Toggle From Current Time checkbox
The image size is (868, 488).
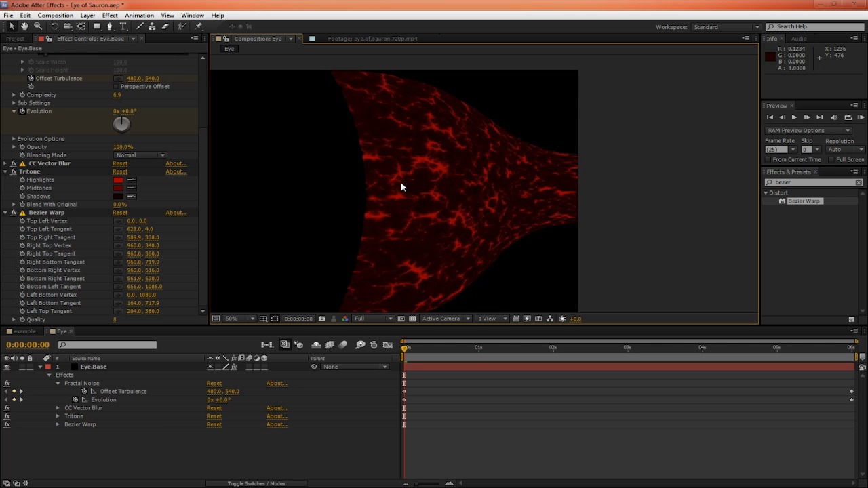pyautogui.click(x=768, y=160)
